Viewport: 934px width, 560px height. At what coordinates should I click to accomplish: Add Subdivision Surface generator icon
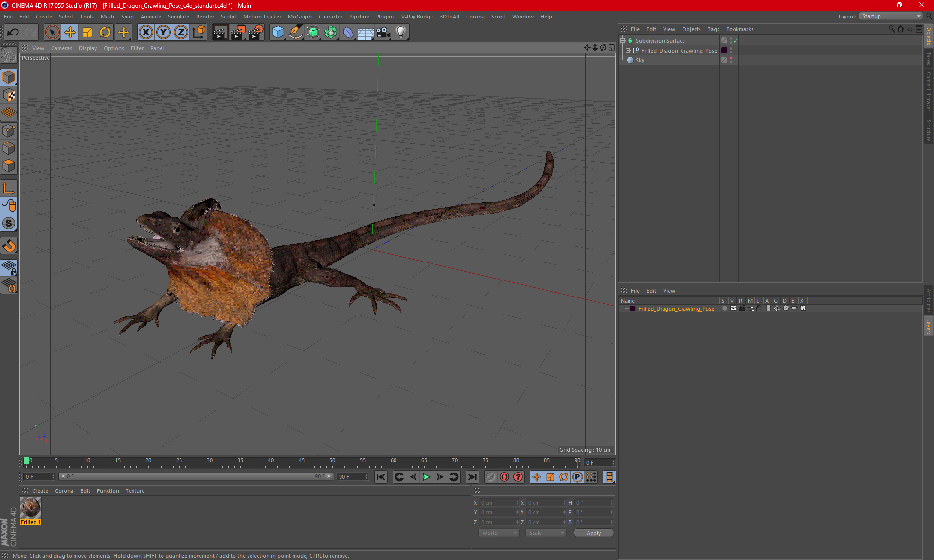pos(313,33)
